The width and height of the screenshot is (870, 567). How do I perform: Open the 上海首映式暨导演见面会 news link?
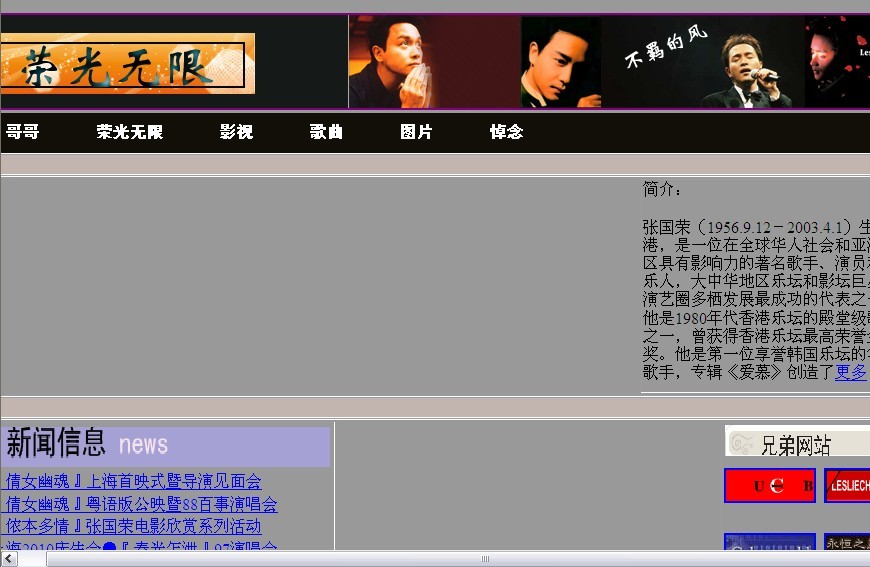[133, 482]
